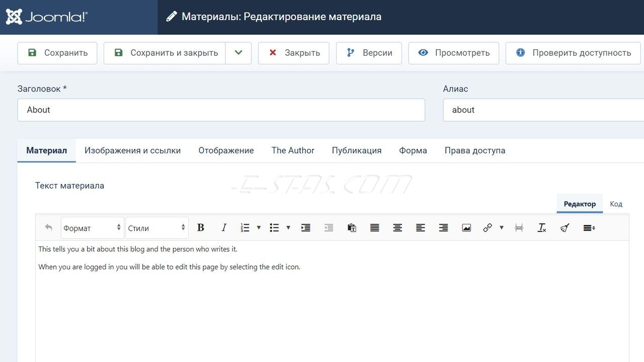
Task: Go to The Author tab
Action: [293, 150]
